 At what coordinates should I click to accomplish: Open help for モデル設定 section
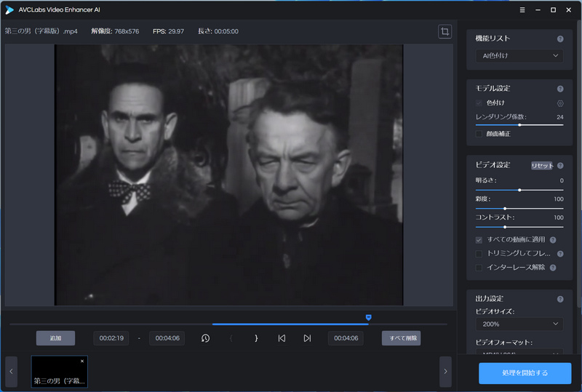coord(560,89)
